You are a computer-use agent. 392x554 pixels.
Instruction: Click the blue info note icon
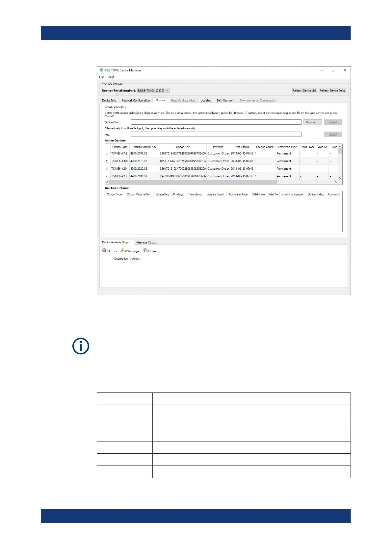click(81, 346)
